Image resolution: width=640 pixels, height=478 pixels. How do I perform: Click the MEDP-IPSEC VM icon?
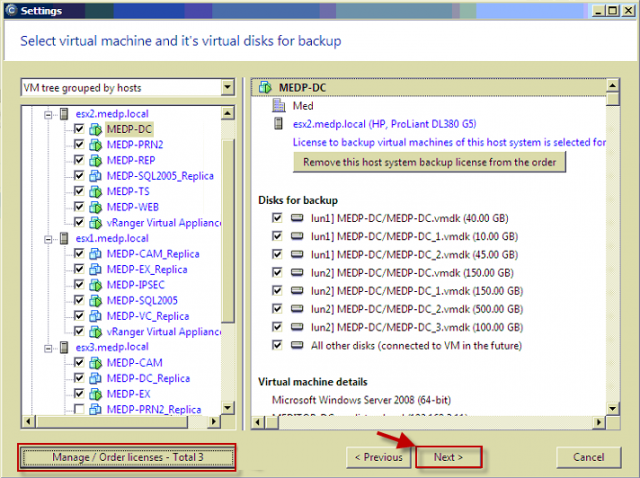click(95, 285)
